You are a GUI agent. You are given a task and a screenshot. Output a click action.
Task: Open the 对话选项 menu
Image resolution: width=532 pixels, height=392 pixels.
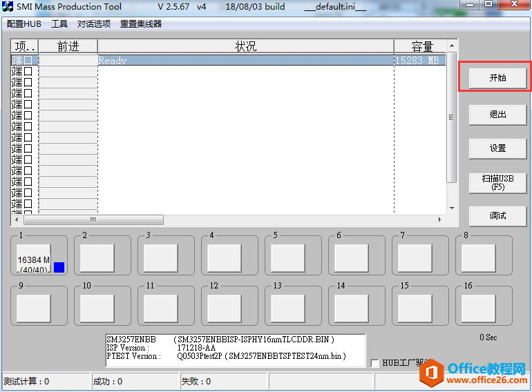(94, 24)
